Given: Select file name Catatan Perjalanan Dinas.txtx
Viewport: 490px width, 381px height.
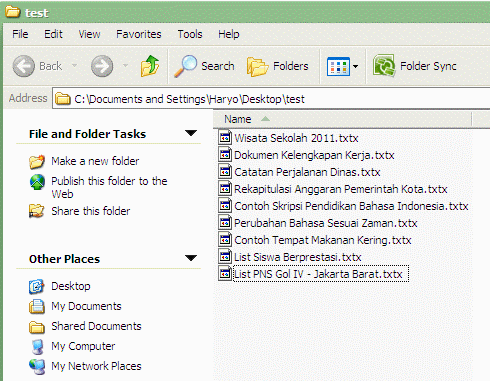Looking at the screenshot, I should pos(307,172).
